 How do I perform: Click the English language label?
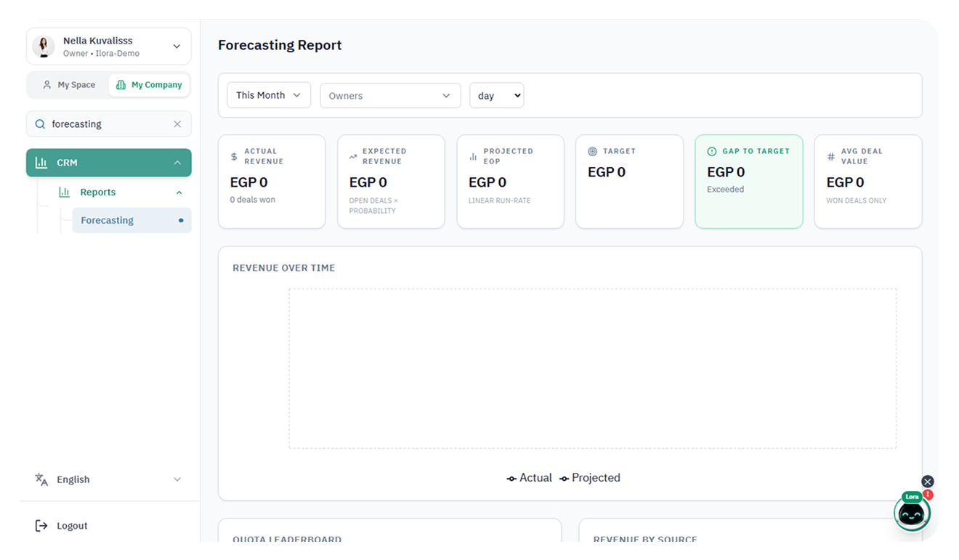(73, 479)
